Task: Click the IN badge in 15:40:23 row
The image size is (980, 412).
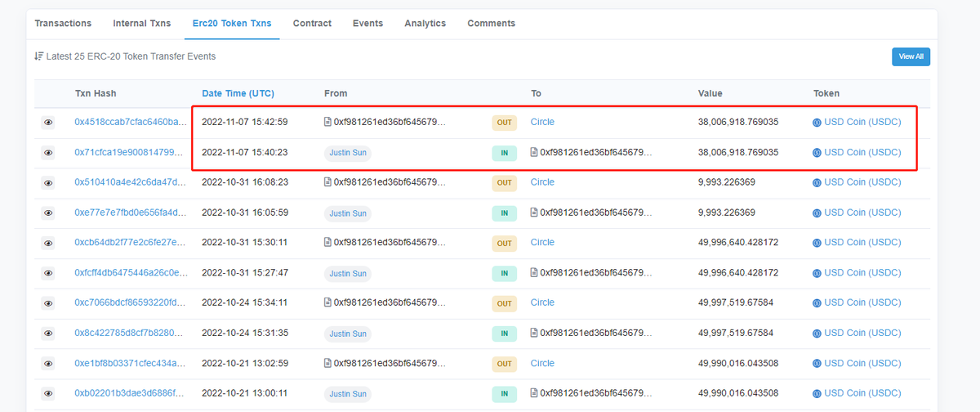Action: point(505,153)
